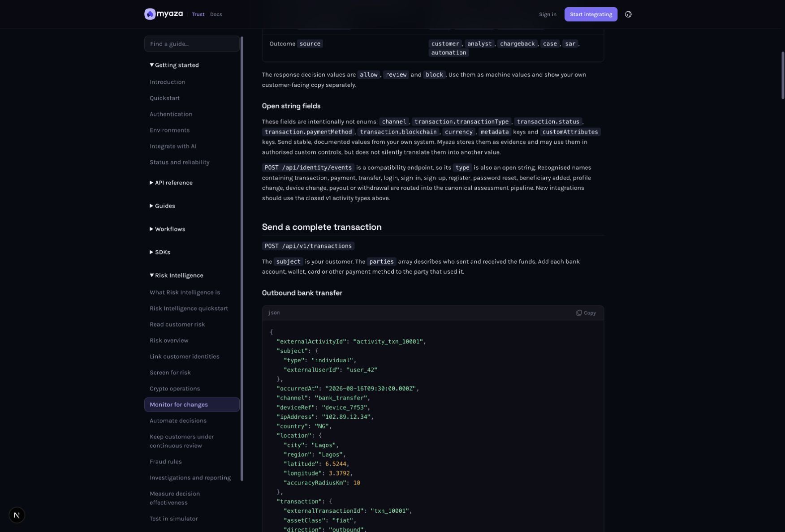Image resolution: width=785 pixels, height=532 pixels.
Task: Open Risk Intelligence quickstart
Action: point(189,309)
